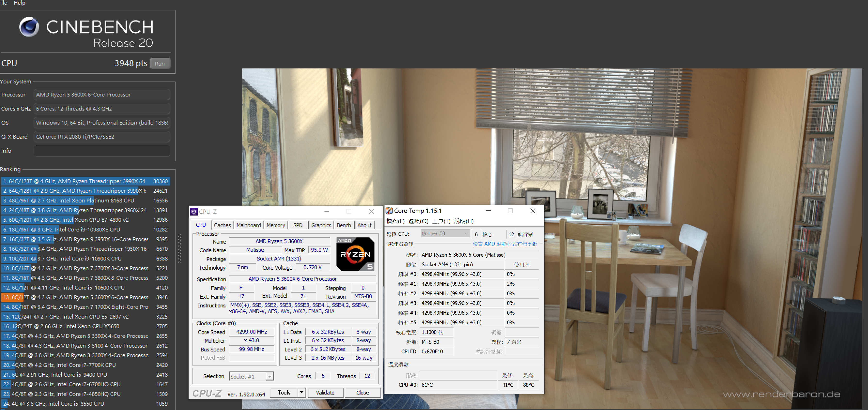
Task: Click the Info text field in Cinebench
Action: pos(101,151)
